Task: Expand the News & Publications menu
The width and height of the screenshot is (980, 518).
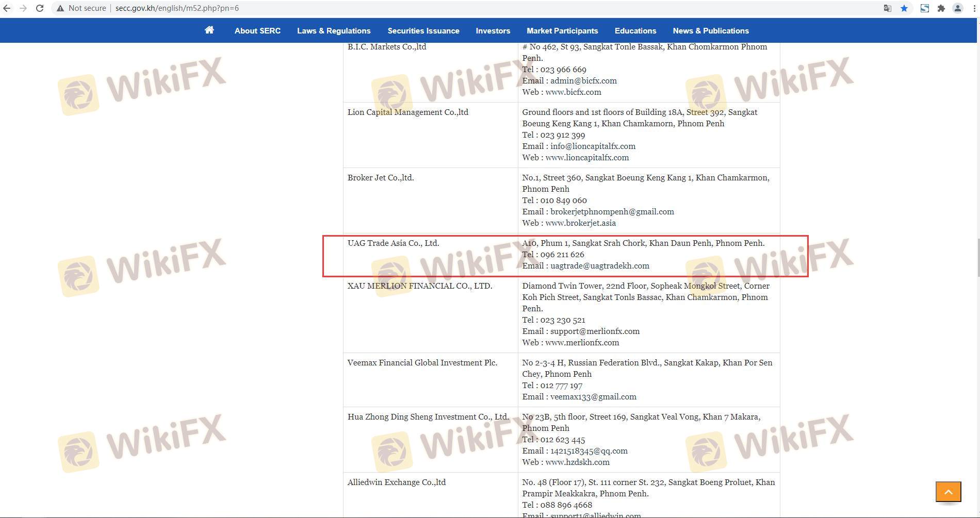Action: click(710, 31)
